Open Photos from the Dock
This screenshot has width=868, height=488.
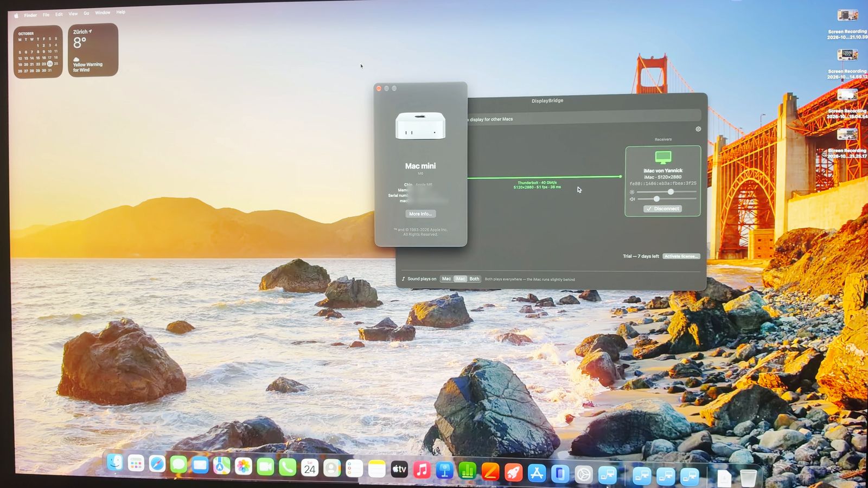click(x=244, y=466)
